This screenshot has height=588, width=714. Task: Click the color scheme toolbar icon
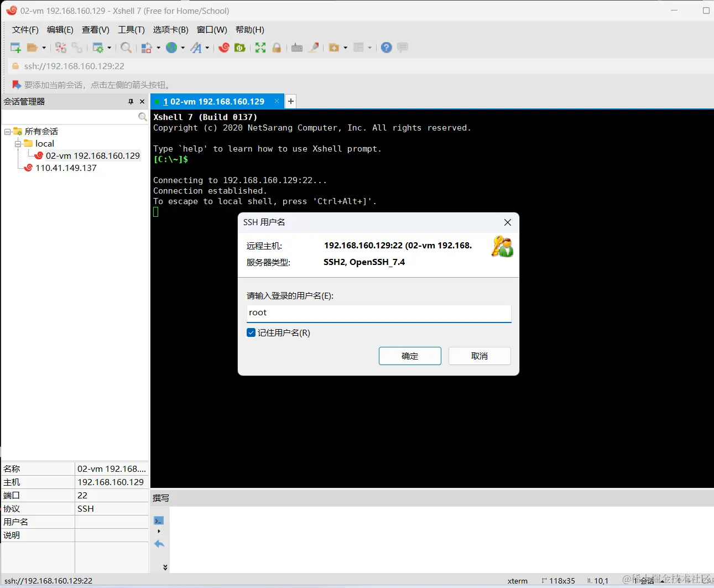(147, 48)
